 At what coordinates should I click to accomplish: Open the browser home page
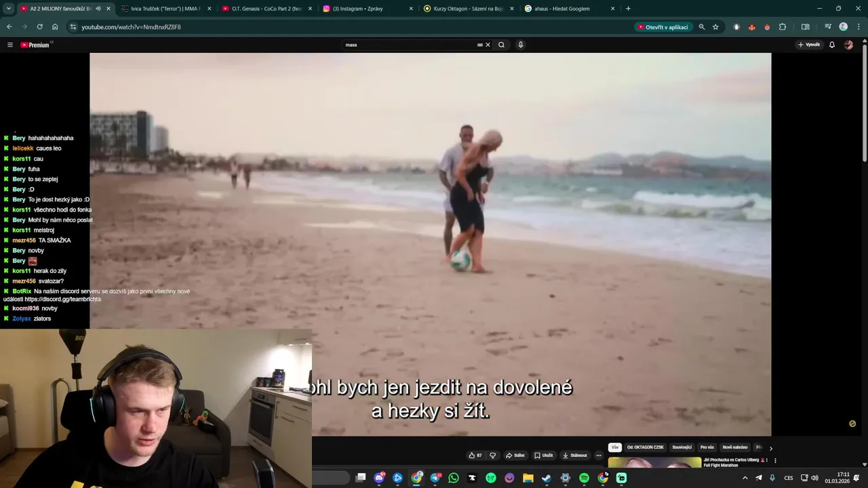tap(55, 27)
